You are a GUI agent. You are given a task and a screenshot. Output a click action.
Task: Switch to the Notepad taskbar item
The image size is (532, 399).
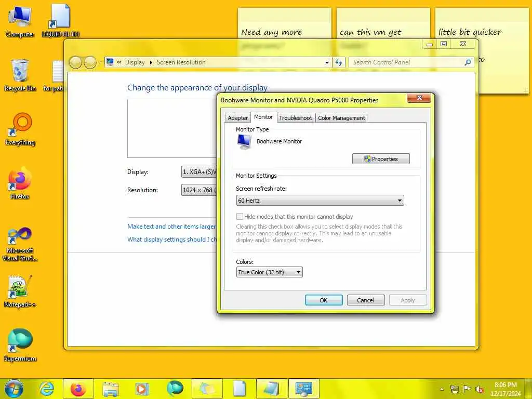[271, 389]
